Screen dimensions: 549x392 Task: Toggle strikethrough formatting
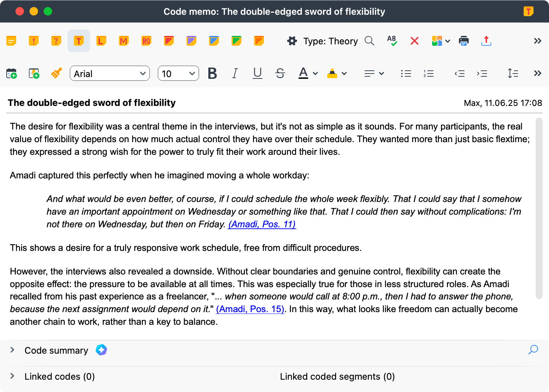pyautogui.click(x=280, y=74)
